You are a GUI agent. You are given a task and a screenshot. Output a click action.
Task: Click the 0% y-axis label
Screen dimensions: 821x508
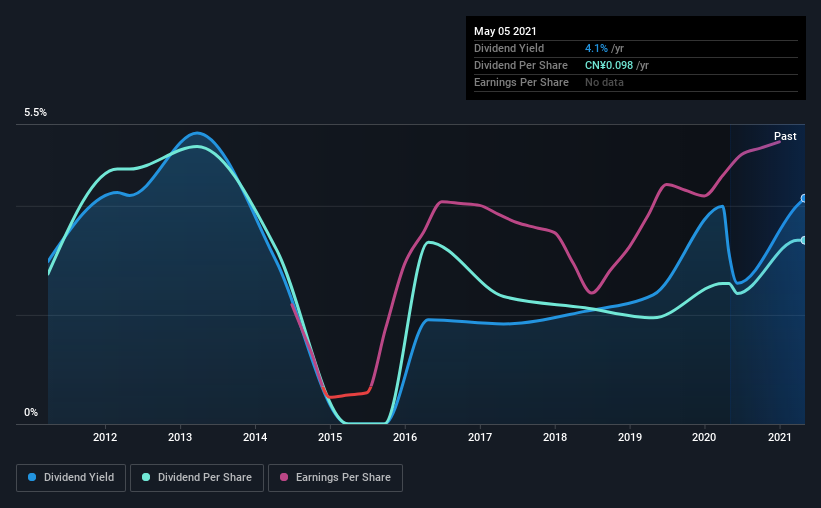coord(31,413)
